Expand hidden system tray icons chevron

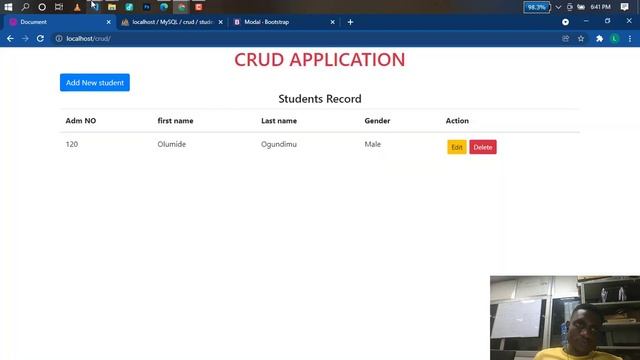[558, 7]
